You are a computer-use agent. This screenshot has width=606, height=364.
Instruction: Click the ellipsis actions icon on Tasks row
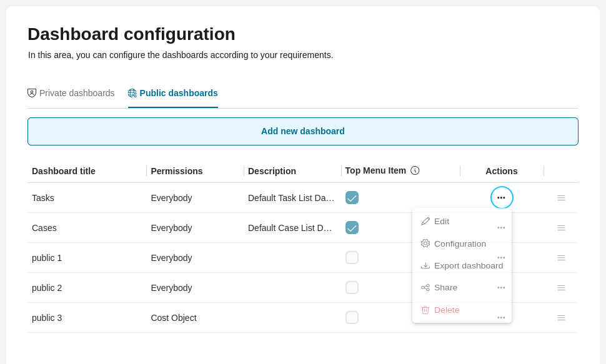[x=501, y=197]
